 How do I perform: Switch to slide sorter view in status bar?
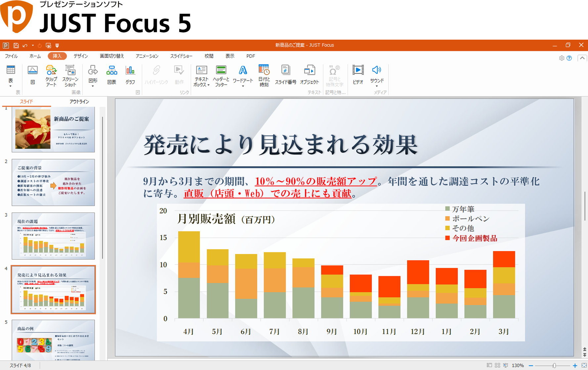click(497, 365)
